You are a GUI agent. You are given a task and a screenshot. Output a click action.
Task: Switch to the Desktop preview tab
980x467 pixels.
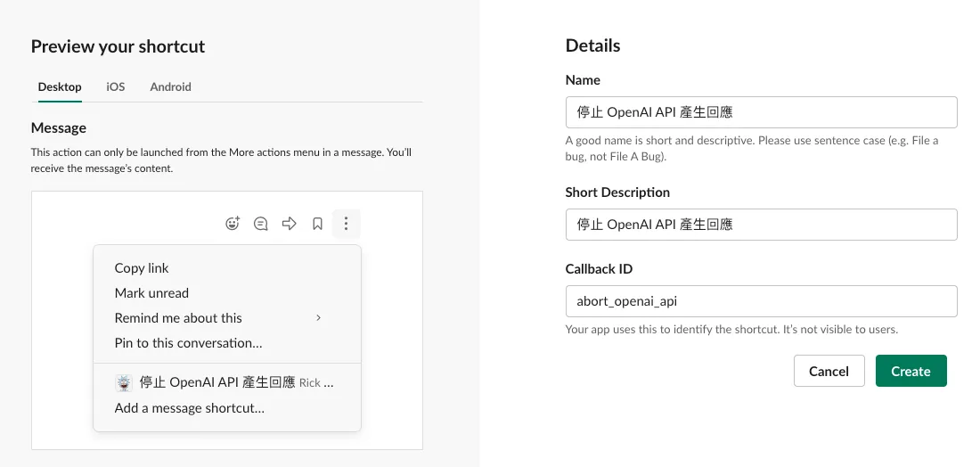(x=60, y=86)
